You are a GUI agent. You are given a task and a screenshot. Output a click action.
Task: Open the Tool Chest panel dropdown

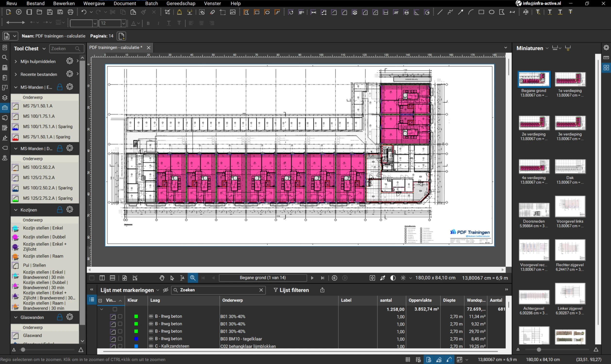click(44, 49)
